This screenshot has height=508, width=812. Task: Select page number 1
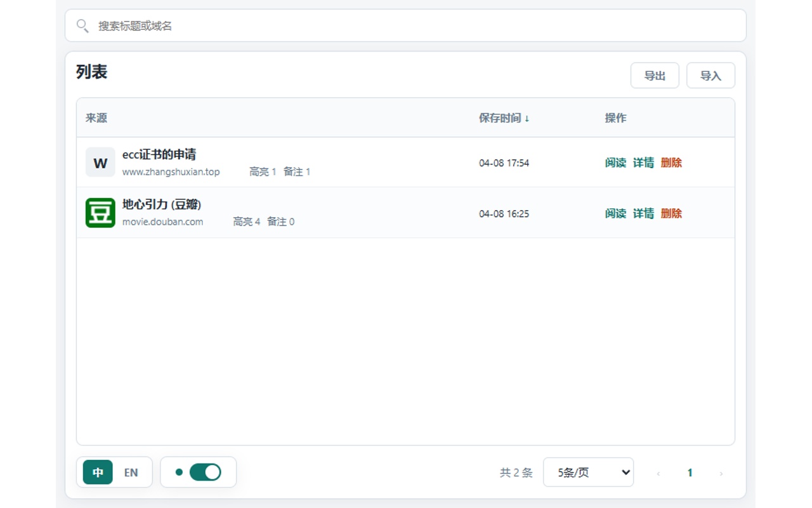pos(690,472)
